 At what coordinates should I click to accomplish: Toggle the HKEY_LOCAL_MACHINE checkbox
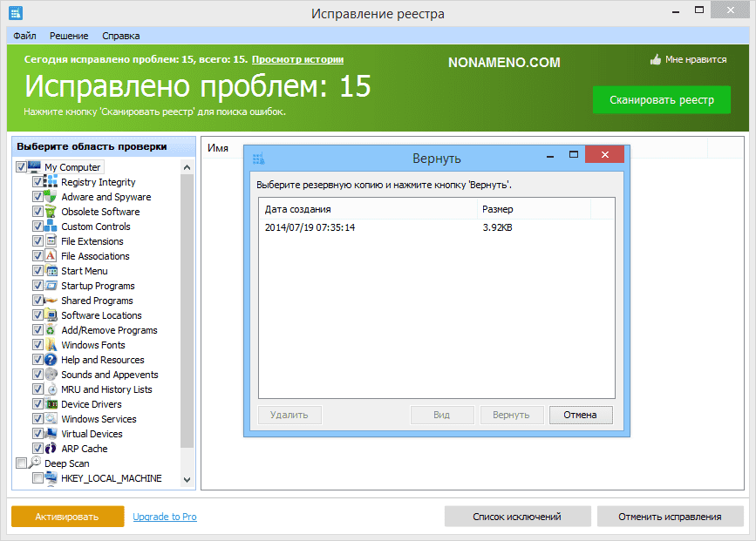[37, 478]
